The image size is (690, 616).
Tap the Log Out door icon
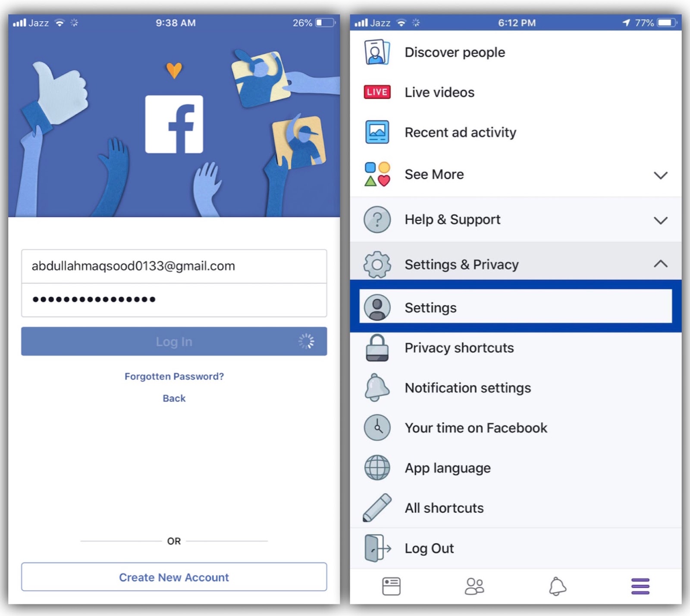(378, 548)
